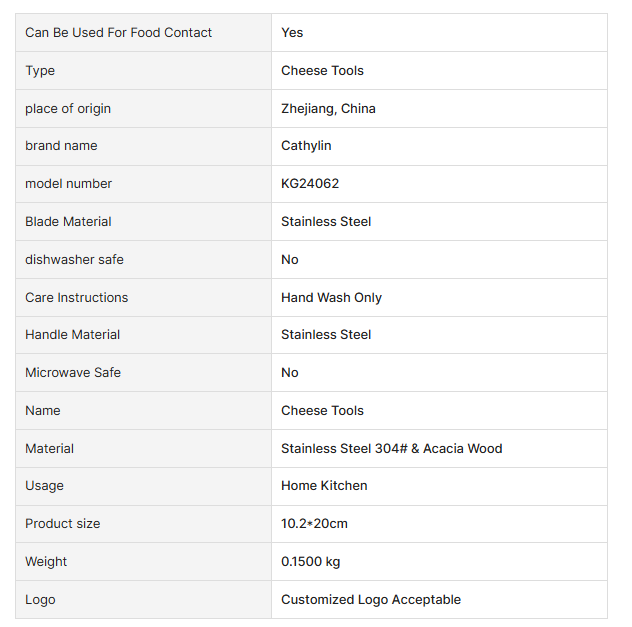632x627 pixels.
Task: Click the 'Care Instructions' label
Action: click(x=76, y=297)
